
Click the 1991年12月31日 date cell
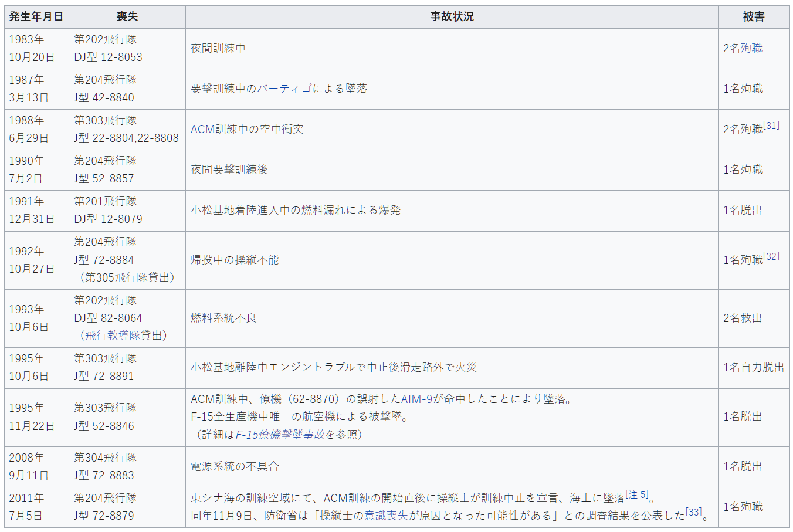pyautogui.click(x=32, y=210)
